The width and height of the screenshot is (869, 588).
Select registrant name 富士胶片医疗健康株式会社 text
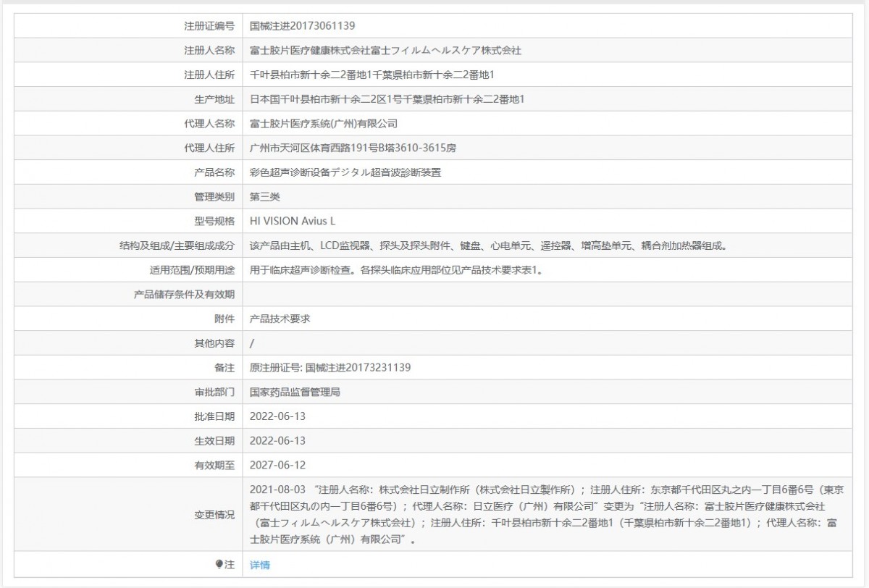click(x=310, y=50)
